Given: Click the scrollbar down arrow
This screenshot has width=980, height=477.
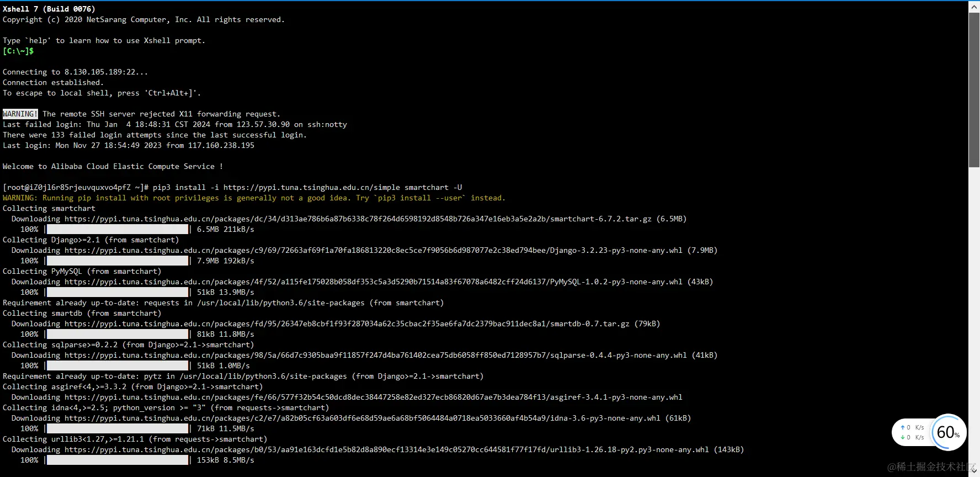Looking at the screenshot, I should 974,471.
